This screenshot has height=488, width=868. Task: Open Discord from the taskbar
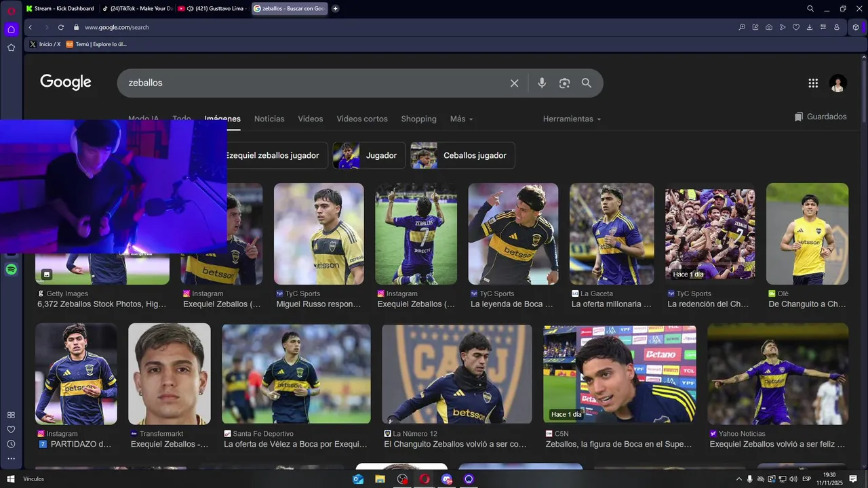point(446,479)
